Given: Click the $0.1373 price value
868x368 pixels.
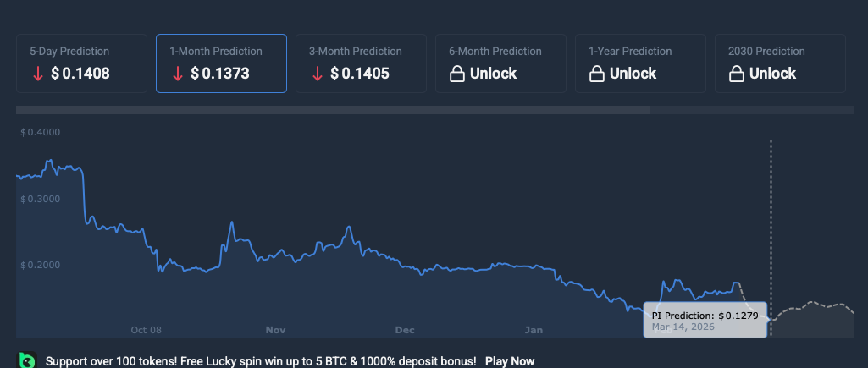Looking at the screenshot, I should (x=220, y=74).
